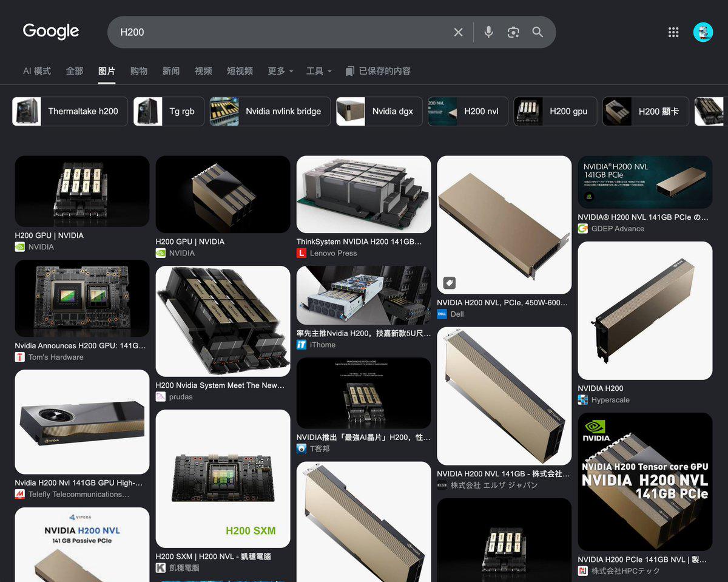Click the Lenovo Press favicon
728x582 pixels.
(x=302, y=253)
